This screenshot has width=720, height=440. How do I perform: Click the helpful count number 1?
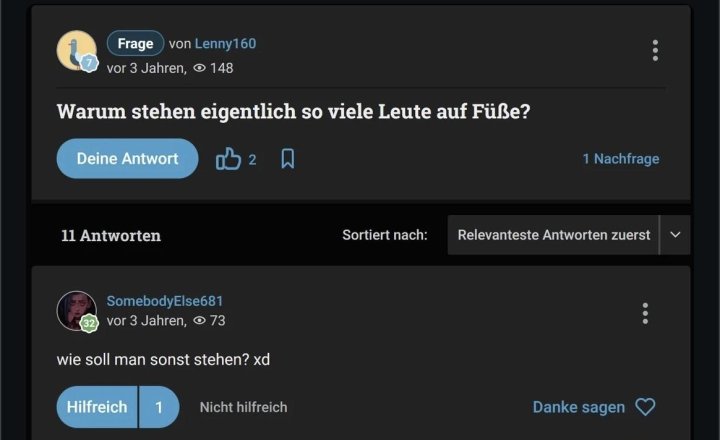click(x=159, y=407)
